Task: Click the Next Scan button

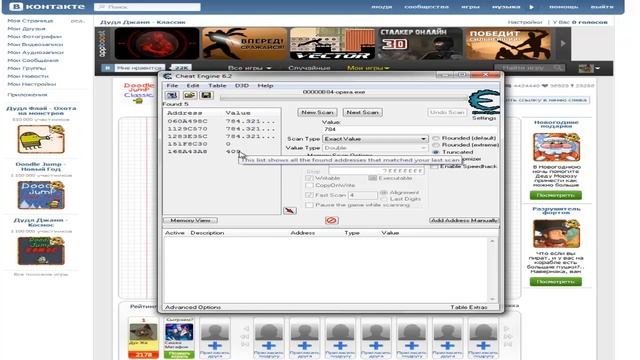Action: pos(362,112)
